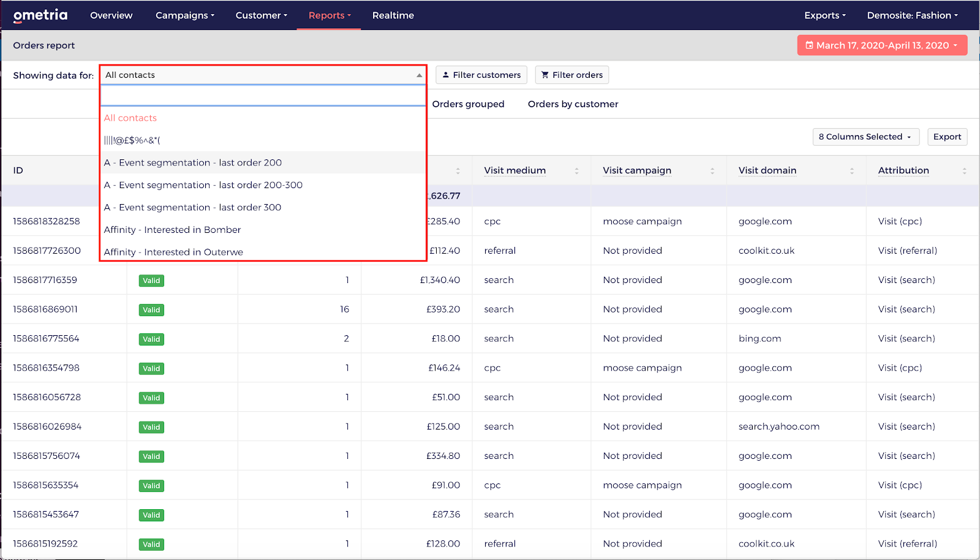
Task: Click the Filter orders cart icon
Action: (545, 75)
